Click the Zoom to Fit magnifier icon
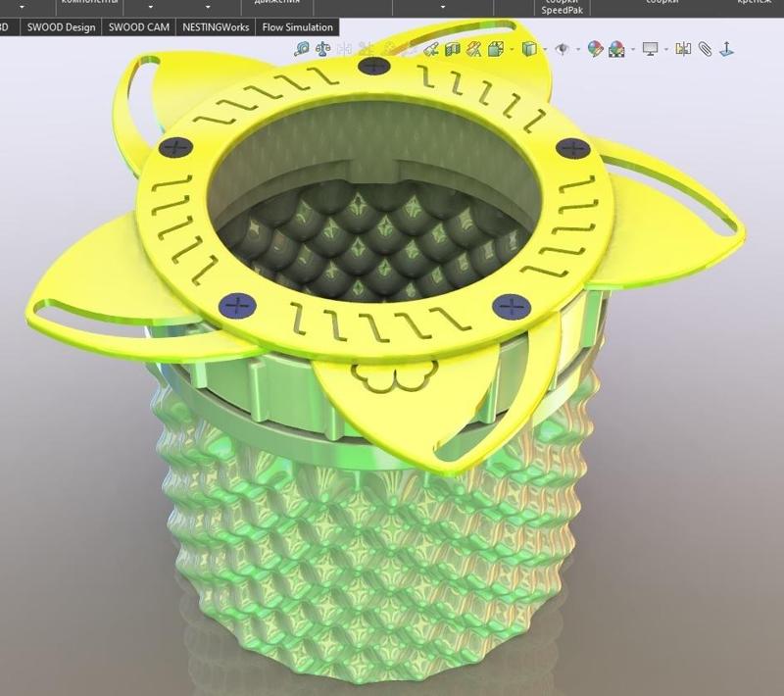 [x=302, y=49]
